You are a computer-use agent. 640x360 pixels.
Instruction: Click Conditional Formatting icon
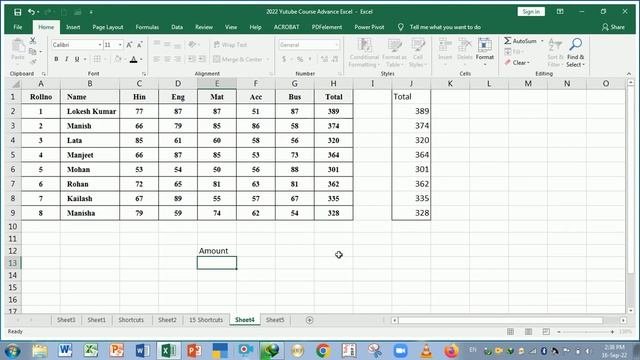(364, 52)
